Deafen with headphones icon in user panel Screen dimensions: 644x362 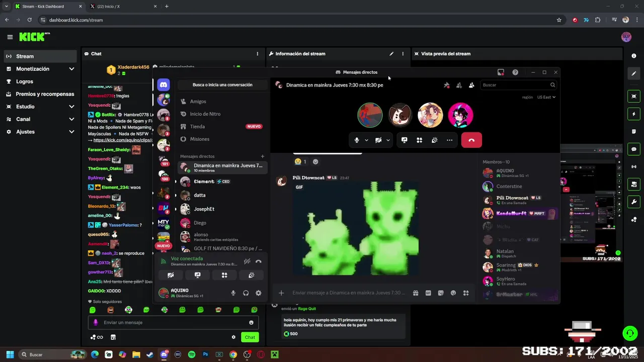[x=246, y=293]
